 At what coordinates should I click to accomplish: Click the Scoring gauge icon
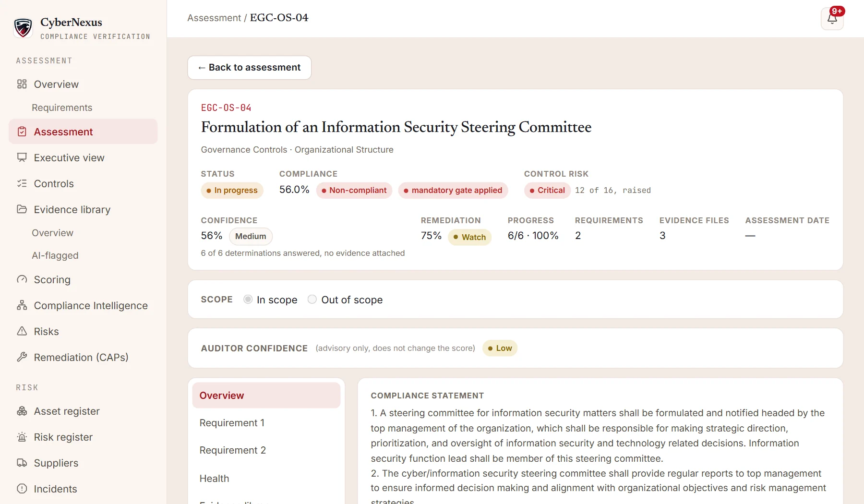click(22, 279)
